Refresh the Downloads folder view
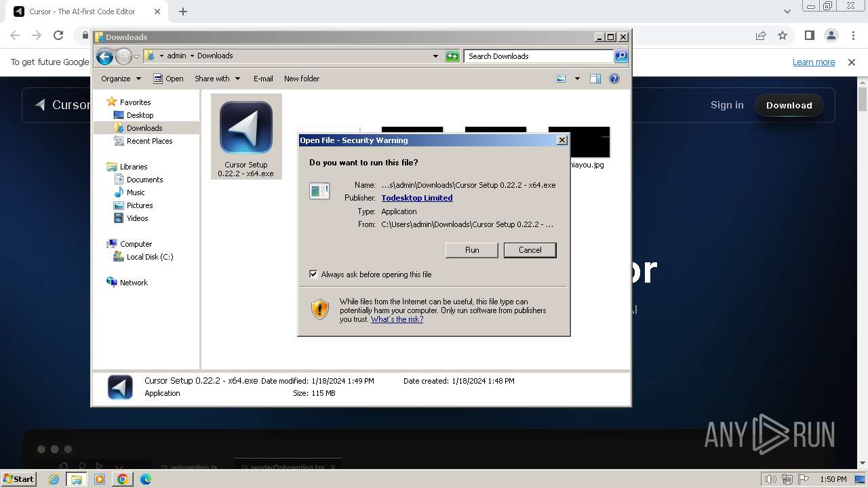 452,56
